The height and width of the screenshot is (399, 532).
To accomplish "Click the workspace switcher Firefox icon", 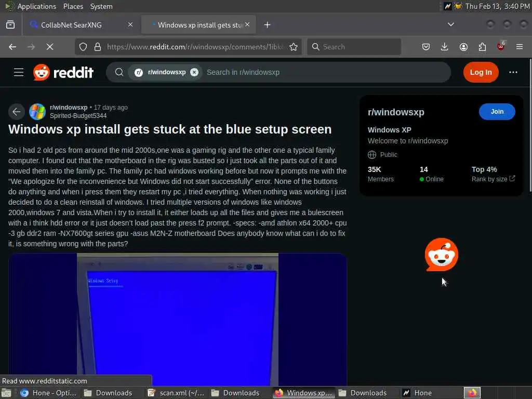I will coord(472,393).
